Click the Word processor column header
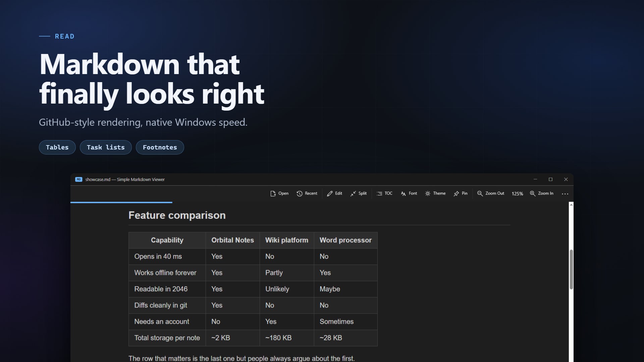This screenshot has height=362, width=644. [x=345, y=240]
